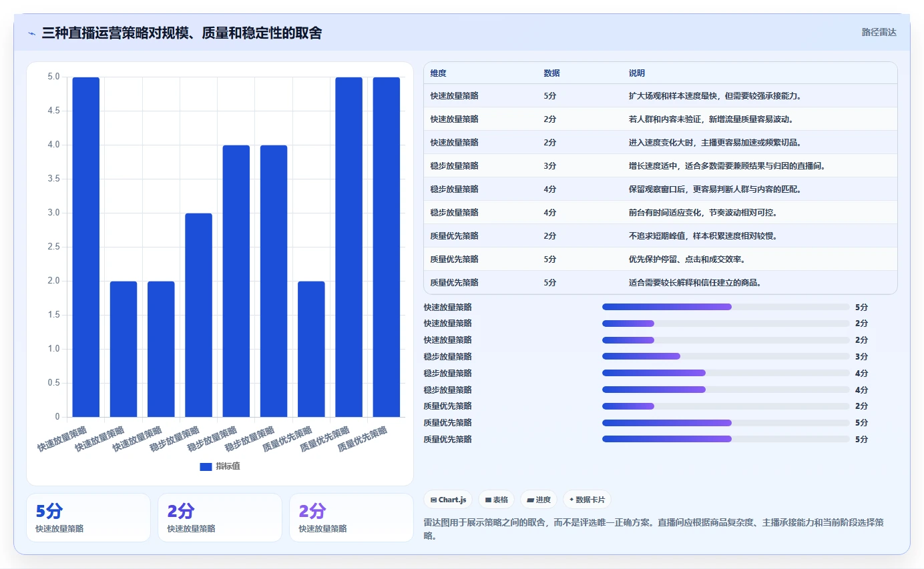Click the 5.0 tick on the y-axis

tap(53, 77)
